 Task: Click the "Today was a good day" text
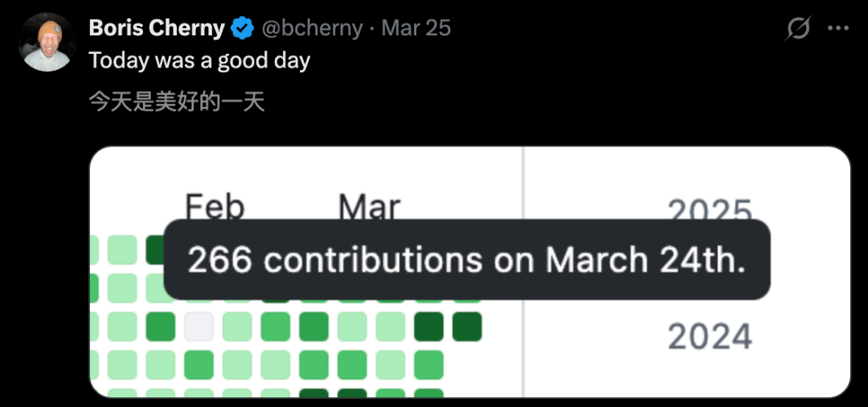click(x=199, y=61)
